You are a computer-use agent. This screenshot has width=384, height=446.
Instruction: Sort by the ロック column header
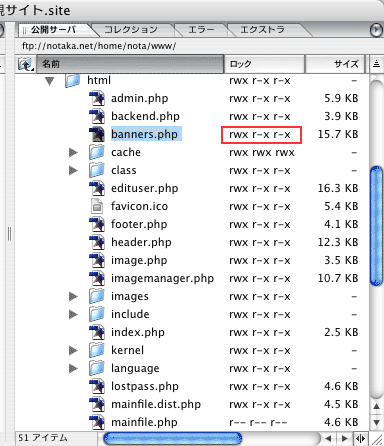pyautogui.click(x=264, y=64)
